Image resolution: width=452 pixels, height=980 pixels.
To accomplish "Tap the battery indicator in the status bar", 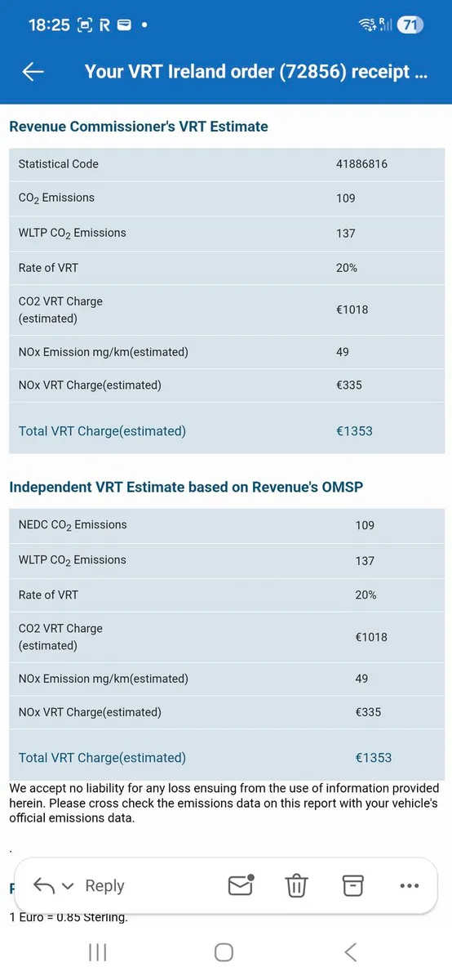I will (x=410, y=24).
